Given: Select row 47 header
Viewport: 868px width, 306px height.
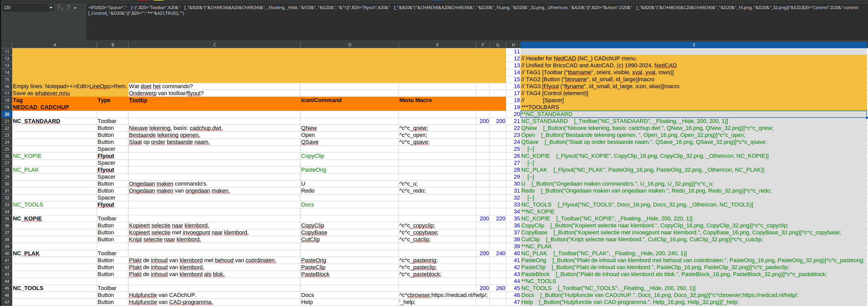Looking at the screenshot, I should click(7, 302).
